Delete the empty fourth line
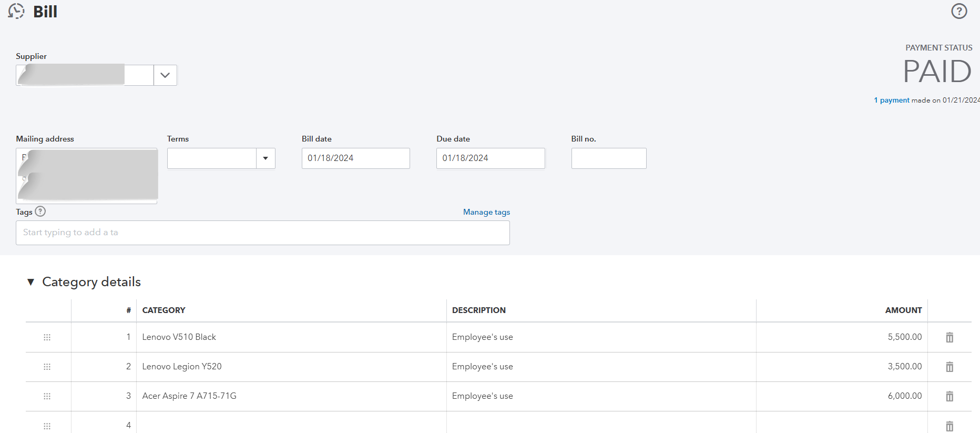The width and height of the screenshot is (980, 433). click(950, 426)
